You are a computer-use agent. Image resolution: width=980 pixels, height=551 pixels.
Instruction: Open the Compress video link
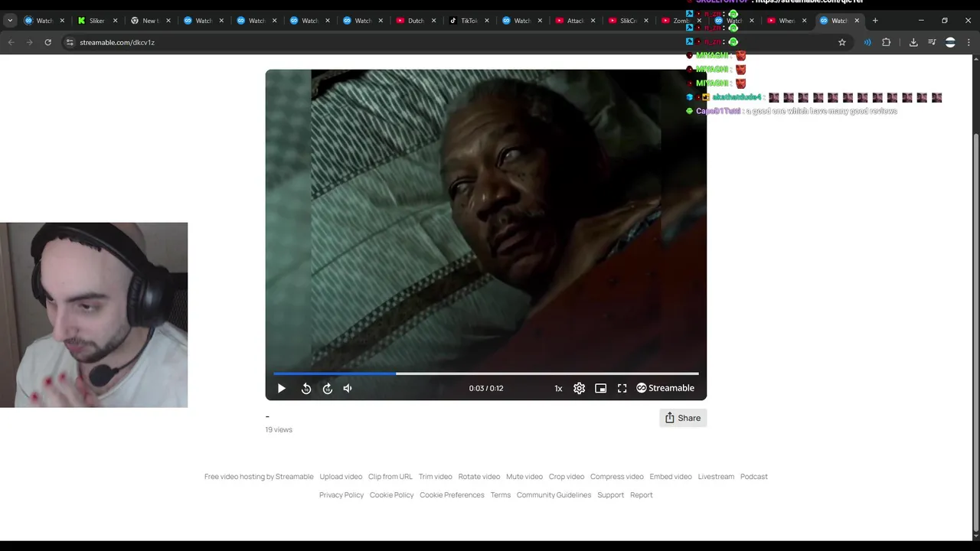click(x=616, y=476)
